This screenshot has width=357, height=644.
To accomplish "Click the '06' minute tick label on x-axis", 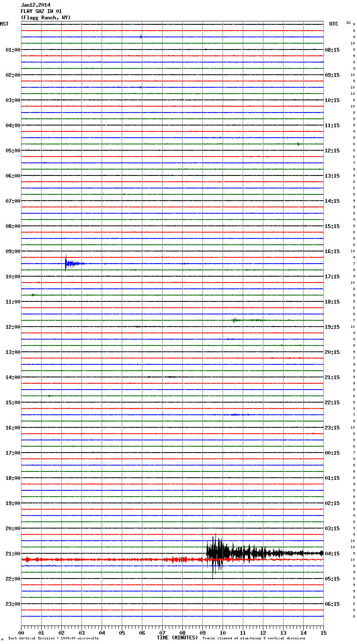I will click(142, 633).
